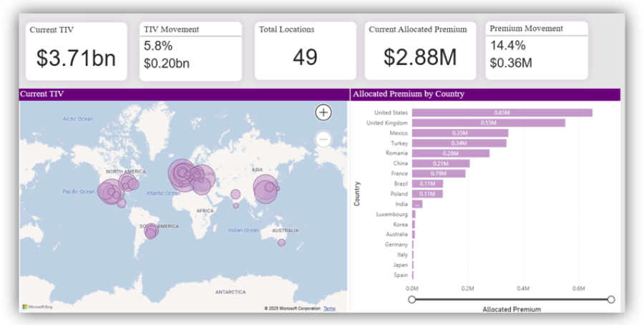Select the South America map bubble
Viewport: 644px width, 325px height.
click(150, 231)
